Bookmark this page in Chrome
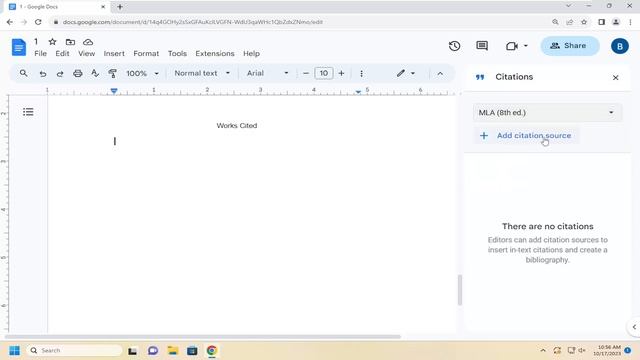 (584, 22)
